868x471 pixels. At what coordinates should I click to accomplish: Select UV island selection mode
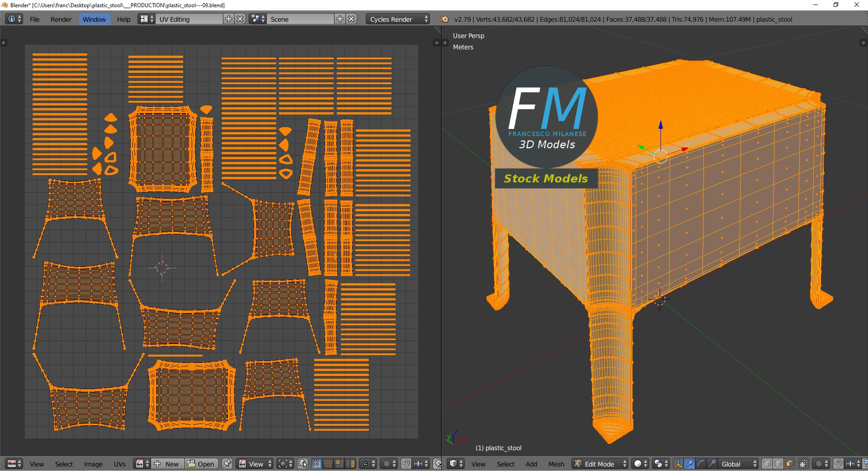point(350,464)
